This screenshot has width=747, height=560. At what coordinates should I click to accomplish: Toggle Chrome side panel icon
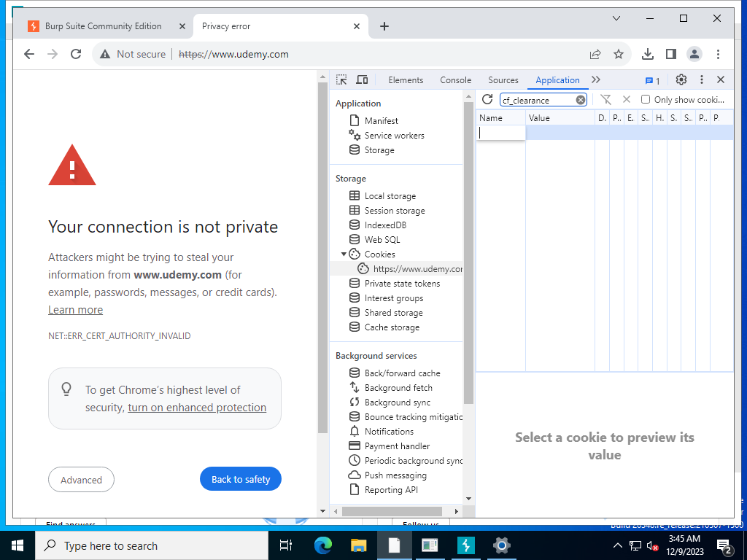point(671,54)
